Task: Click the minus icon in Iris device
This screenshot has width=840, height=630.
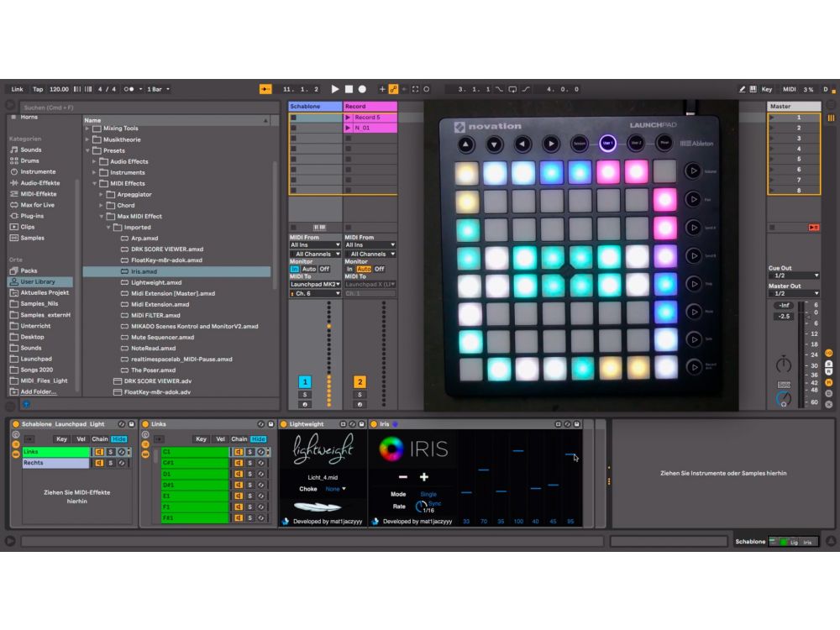Action: 402,477
